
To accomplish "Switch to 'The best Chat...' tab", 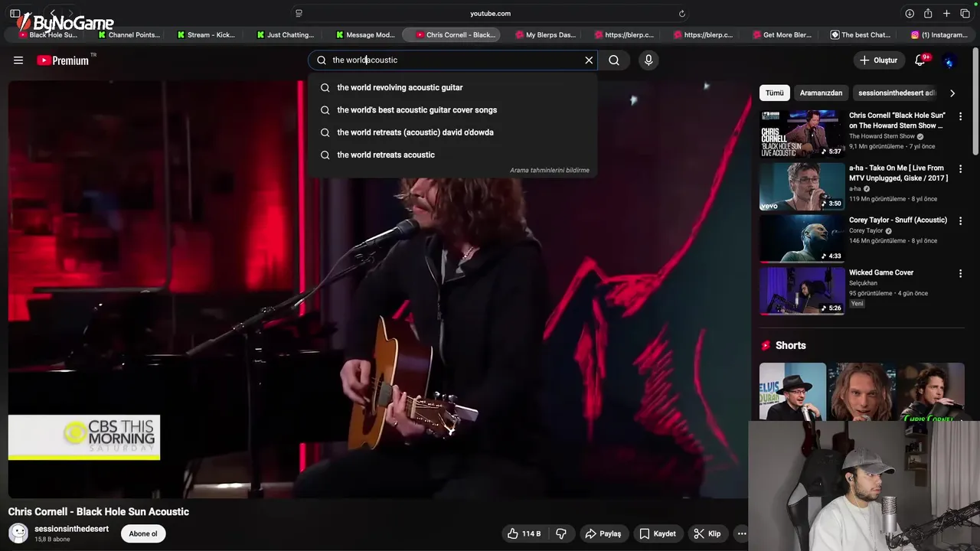I will [x=861, y=34].
